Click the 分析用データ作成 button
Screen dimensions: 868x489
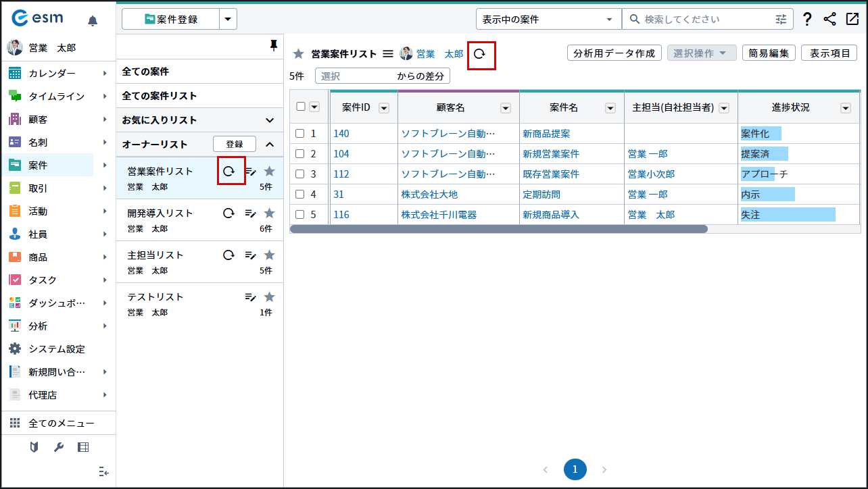[614, 53]
